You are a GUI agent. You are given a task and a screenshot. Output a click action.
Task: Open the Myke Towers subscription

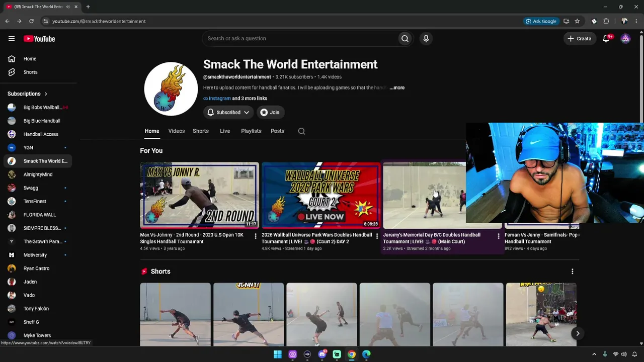[x=38, y=335]
